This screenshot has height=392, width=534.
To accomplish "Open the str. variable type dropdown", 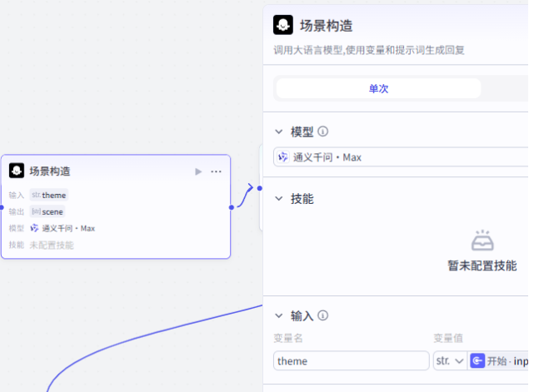I will coord(448,360).
